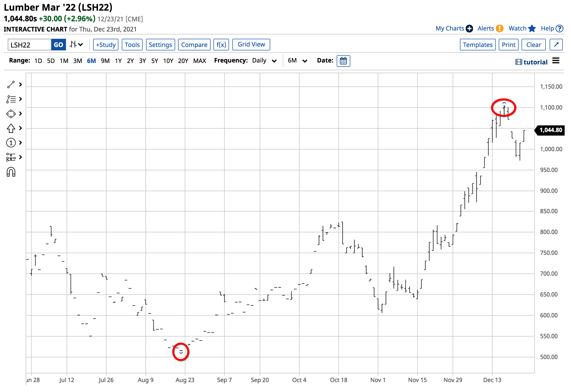
Task: Toggle the magnet snap tool
Action: (x=11, y=172)
